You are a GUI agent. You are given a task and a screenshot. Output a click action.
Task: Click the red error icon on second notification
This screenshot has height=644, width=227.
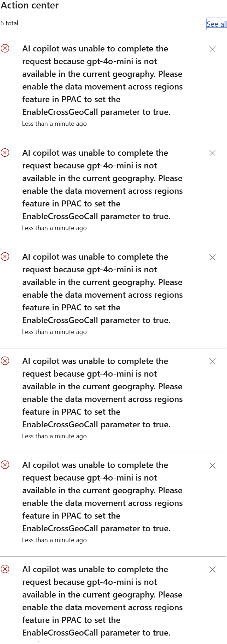(x=5, y=153)
